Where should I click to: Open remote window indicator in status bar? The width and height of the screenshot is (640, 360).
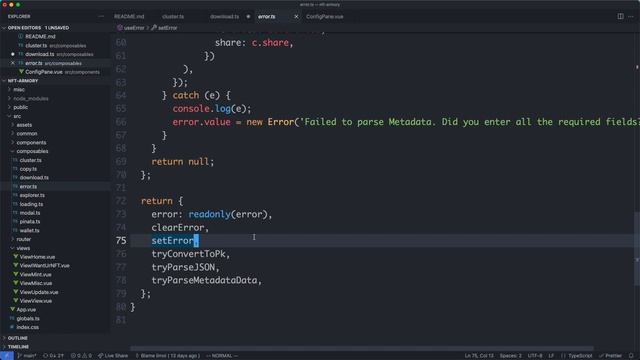7,356
